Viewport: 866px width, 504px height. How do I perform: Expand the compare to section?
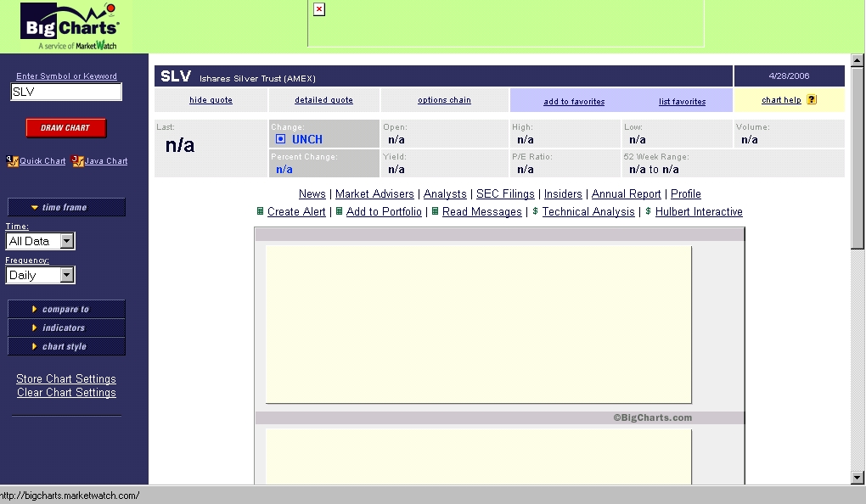coord(66,309)
